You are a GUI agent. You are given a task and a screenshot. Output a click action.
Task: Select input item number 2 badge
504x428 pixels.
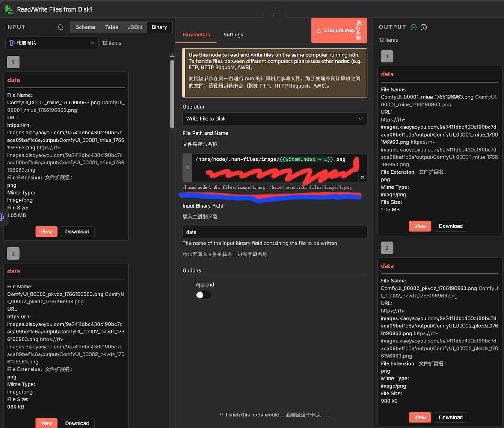(13, 253)
